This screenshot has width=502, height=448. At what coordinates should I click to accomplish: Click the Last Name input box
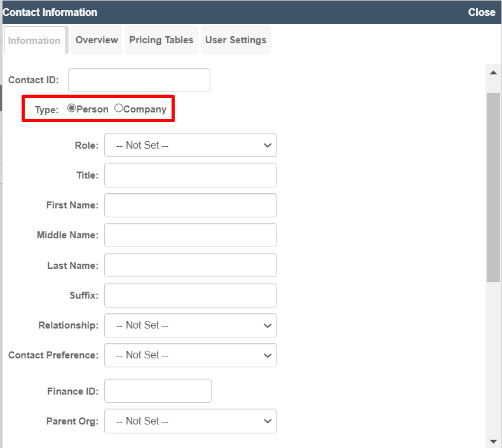click(x=191, y=265)
